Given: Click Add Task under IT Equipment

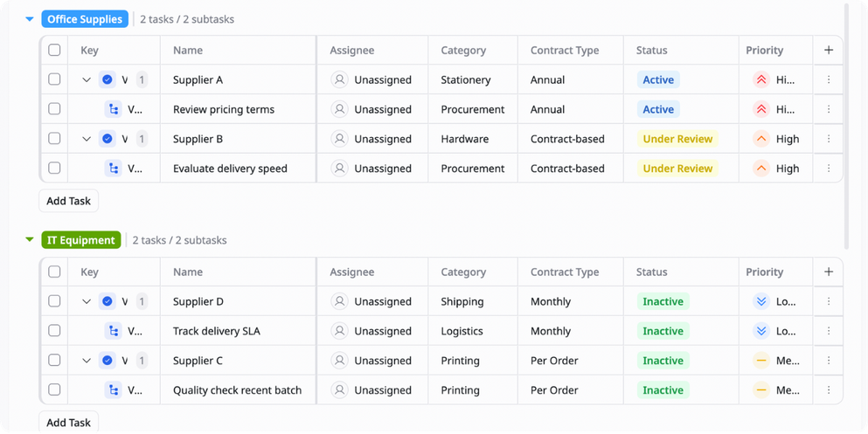Looking at the screenshot, I should [69, 422].
